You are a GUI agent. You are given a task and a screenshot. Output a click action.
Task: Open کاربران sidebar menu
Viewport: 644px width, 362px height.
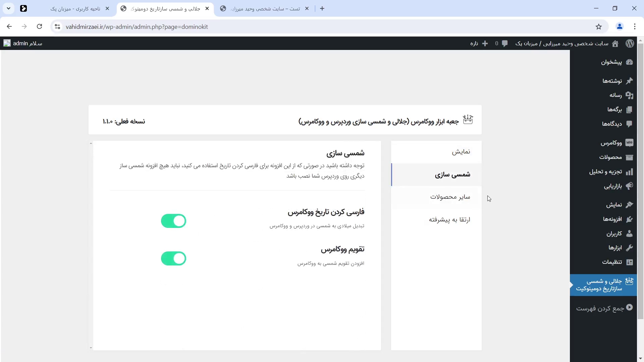(603, 234)
